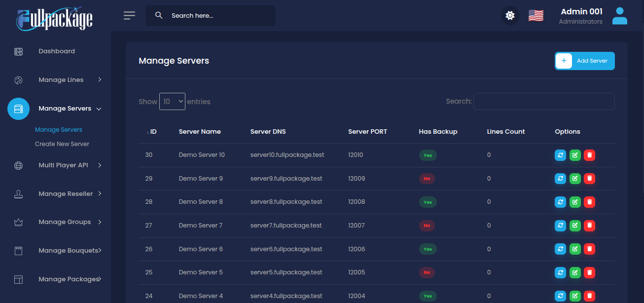Screen dimensions: 644x303
Task: Open the Manage Servers submenu link
Action: [x=59, y=130]
